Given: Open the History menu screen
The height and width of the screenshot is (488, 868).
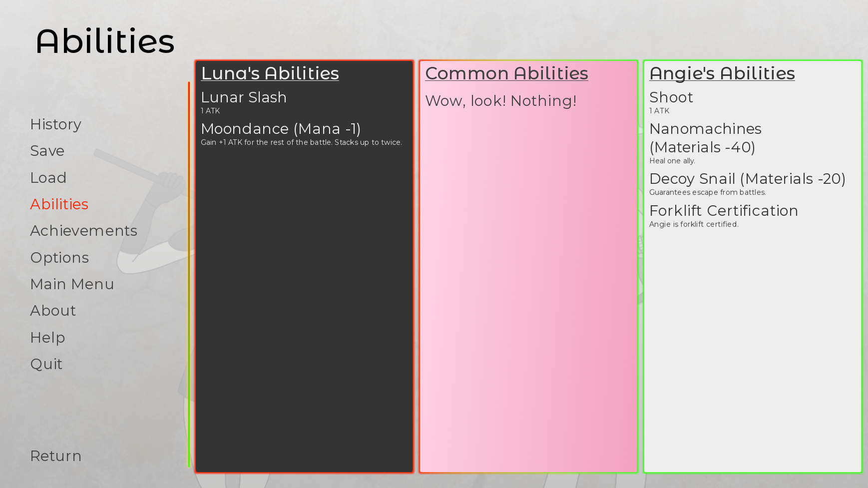Looking at the screenshot, I should pyautogui.click(x=55, y=124).
